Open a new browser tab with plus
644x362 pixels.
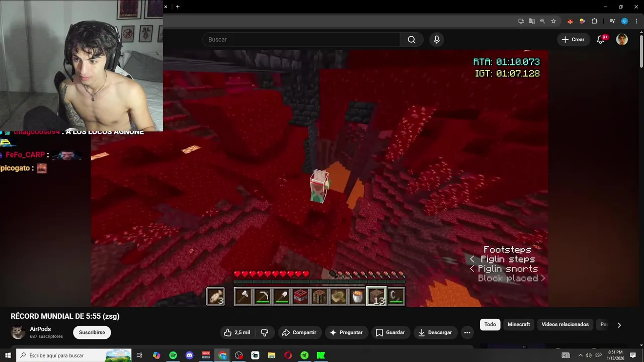click(178, 7)
